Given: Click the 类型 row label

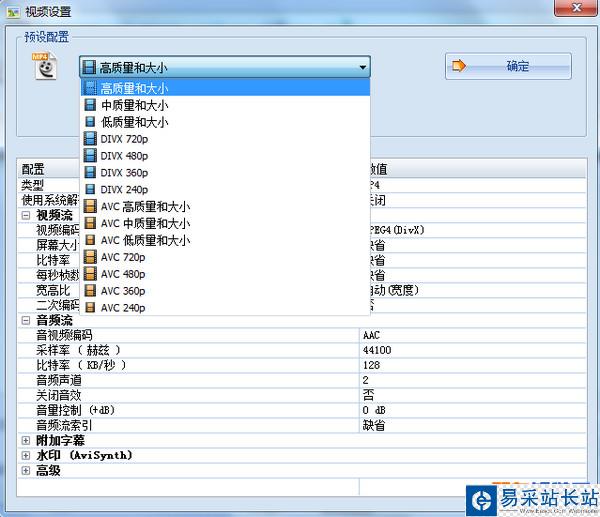Looking at the screenshot, I should 33,185.
